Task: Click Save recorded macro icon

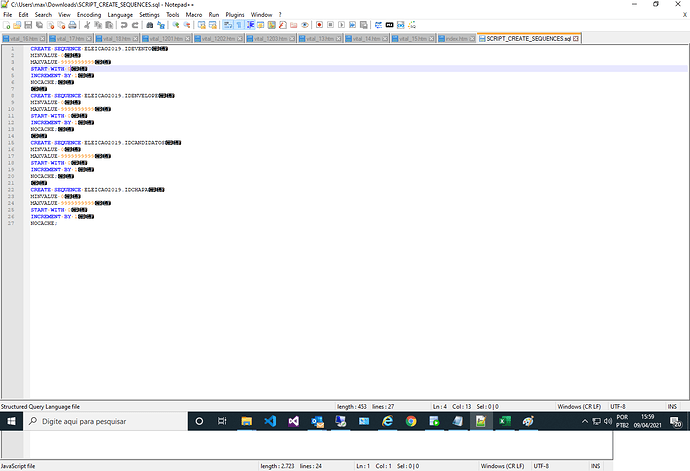Action: click(363, 25)
